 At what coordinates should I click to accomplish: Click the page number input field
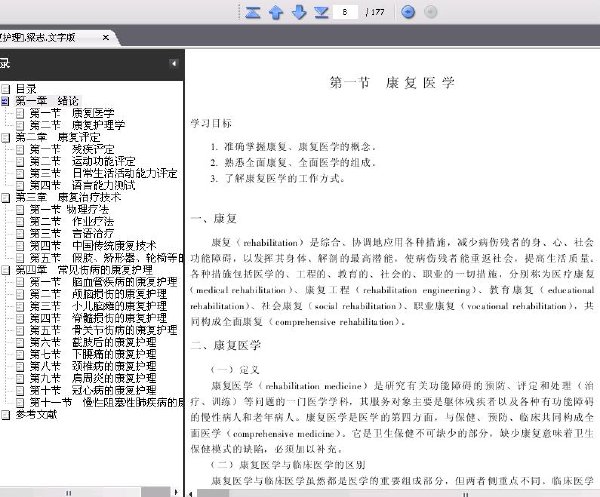(346, 12)
